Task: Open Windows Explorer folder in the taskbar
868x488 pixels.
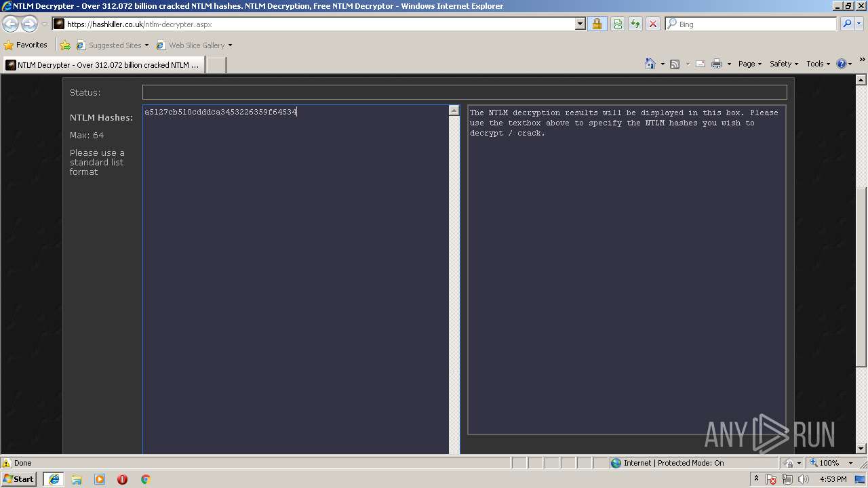Action: (x=77, y=479)
